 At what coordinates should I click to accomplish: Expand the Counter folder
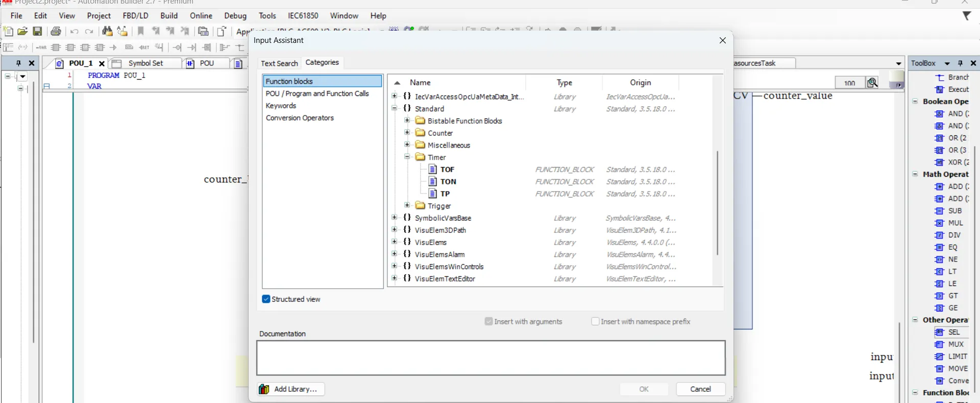tap(407, 133)
